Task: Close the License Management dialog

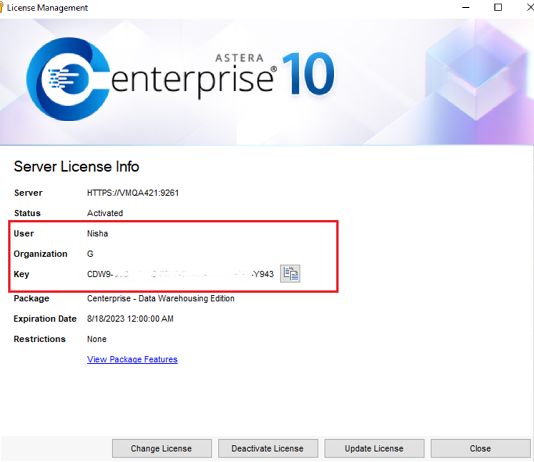Action: coord(480,448)
